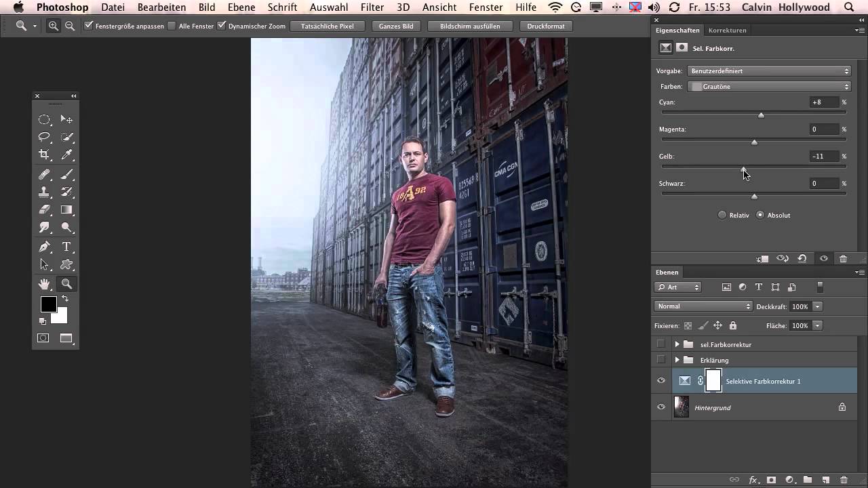The width and height of the screenshot is (868, 488).
Task: Select the Pen tool
Action: pos(44,247)
